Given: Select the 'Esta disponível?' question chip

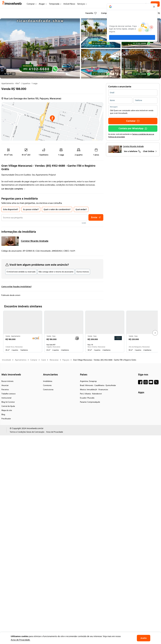Looking at the screenshot, I should coord(10,209).
